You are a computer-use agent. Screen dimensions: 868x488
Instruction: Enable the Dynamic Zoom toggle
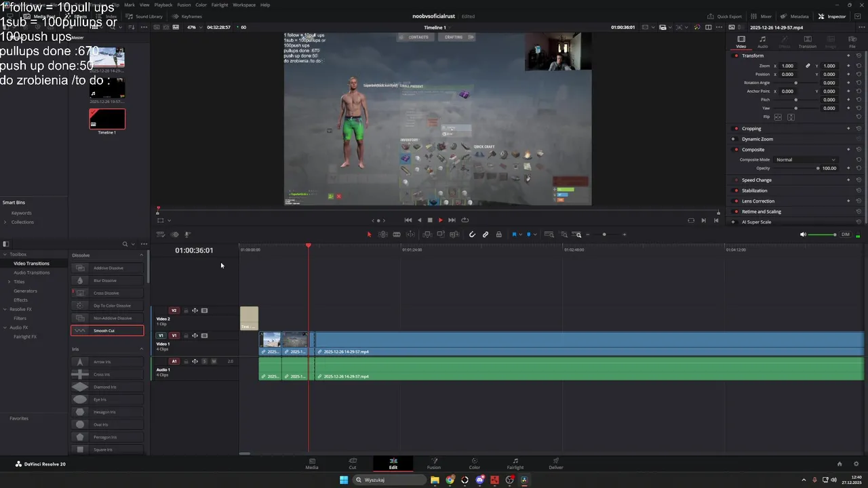734,139
